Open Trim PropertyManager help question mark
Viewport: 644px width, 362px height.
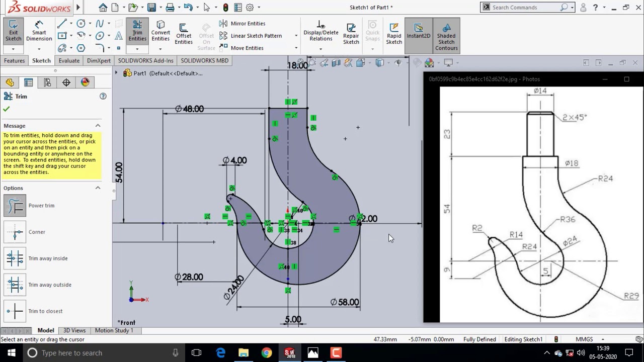tap(103, 96)
